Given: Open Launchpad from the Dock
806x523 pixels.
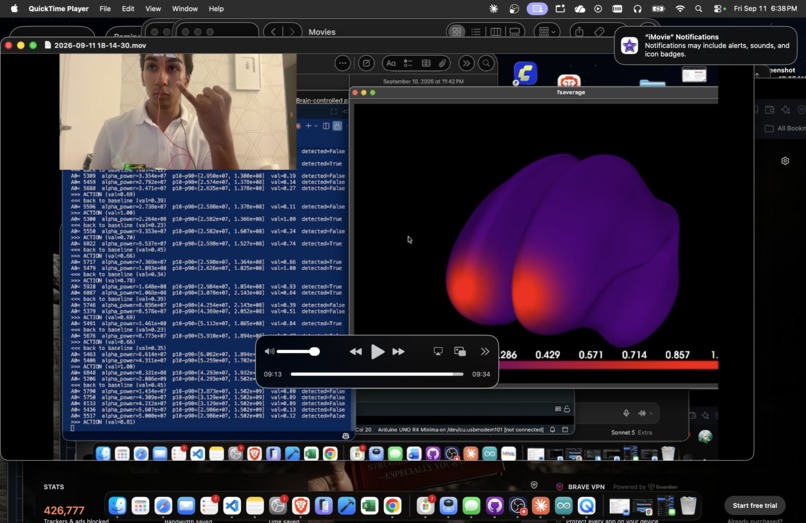Looking at the screenshot, I should tap(140, 506).
